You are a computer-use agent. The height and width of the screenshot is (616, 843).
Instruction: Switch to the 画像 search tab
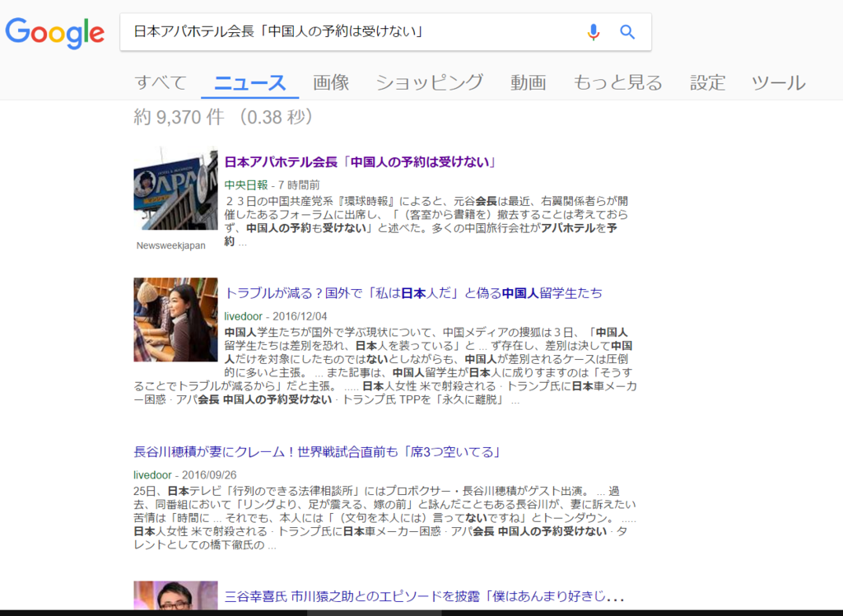[330, 82]
